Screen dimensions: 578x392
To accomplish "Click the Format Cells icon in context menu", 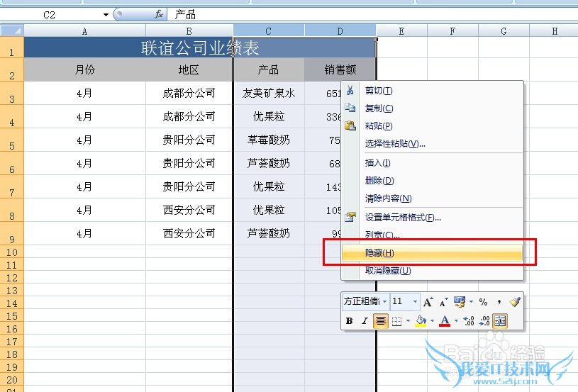I will [350, 217].
